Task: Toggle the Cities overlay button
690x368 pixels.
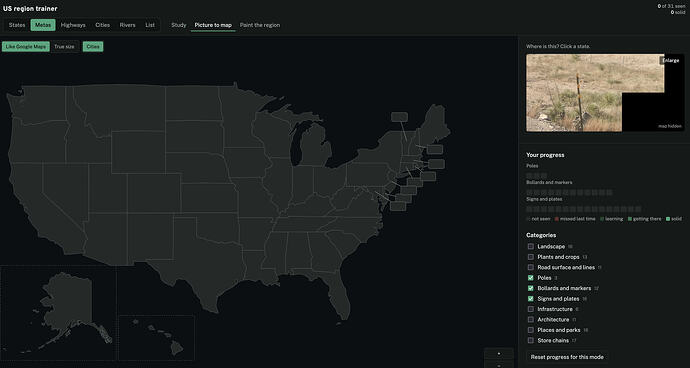Action: click(x=93, y=47)
